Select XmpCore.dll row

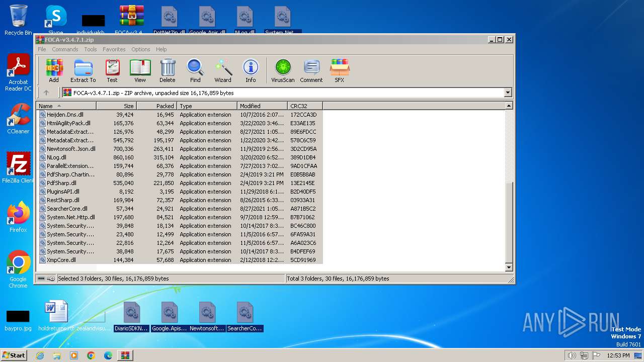179,260
